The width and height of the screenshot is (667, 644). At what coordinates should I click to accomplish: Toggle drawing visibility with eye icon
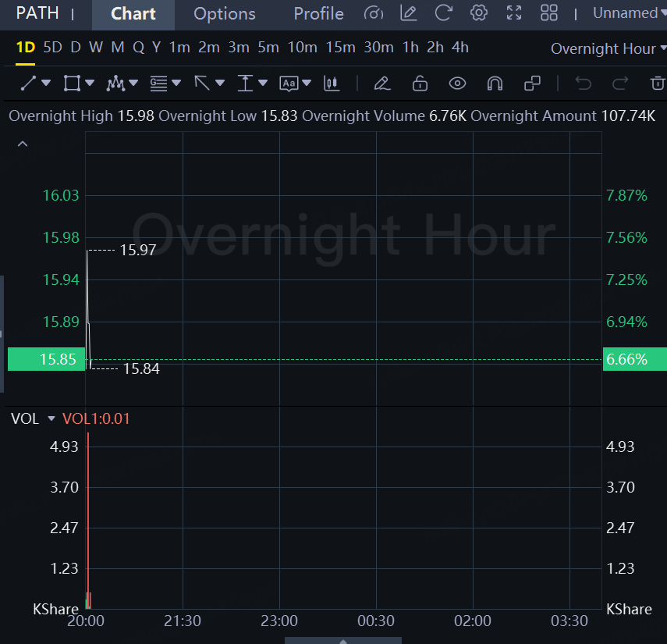point(457,83)
